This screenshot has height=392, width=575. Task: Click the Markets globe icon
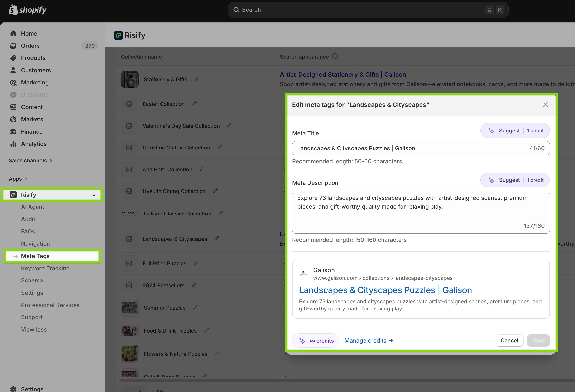pyautogui.click(x=13, y=119)
